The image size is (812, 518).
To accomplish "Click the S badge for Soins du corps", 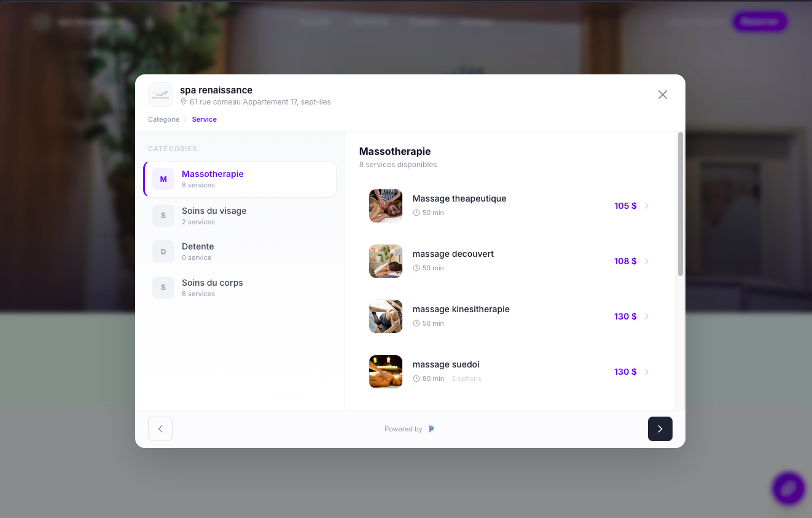I will pos(163,288).
